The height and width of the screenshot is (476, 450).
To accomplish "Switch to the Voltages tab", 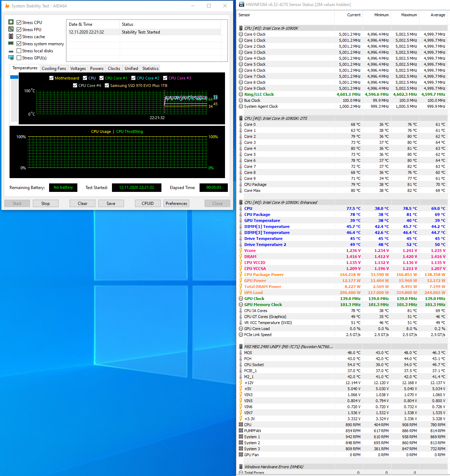I will tap(78, 69).
